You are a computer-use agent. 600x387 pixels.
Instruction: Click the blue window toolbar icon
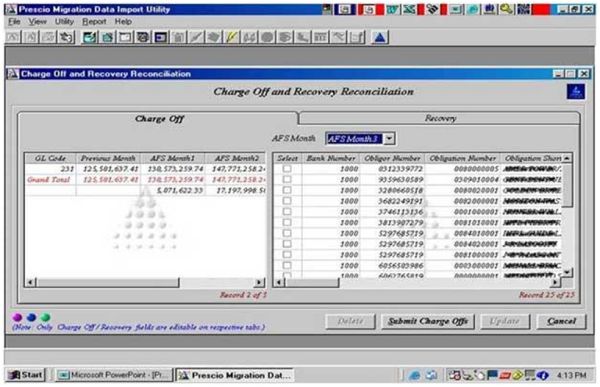[161, 38]
